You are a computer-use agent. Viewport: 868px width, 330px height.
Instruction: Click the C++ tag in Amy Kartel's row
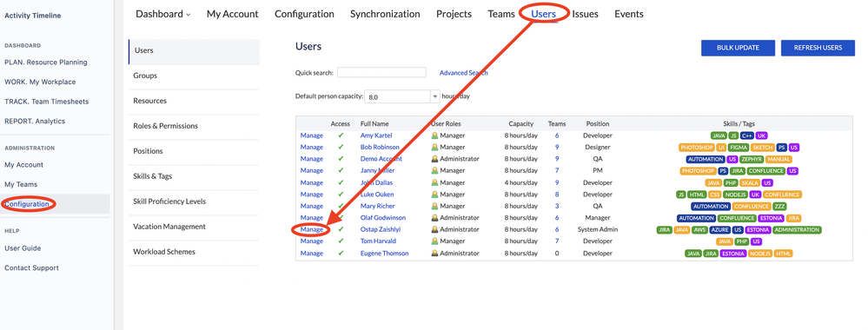coord(746,135)
